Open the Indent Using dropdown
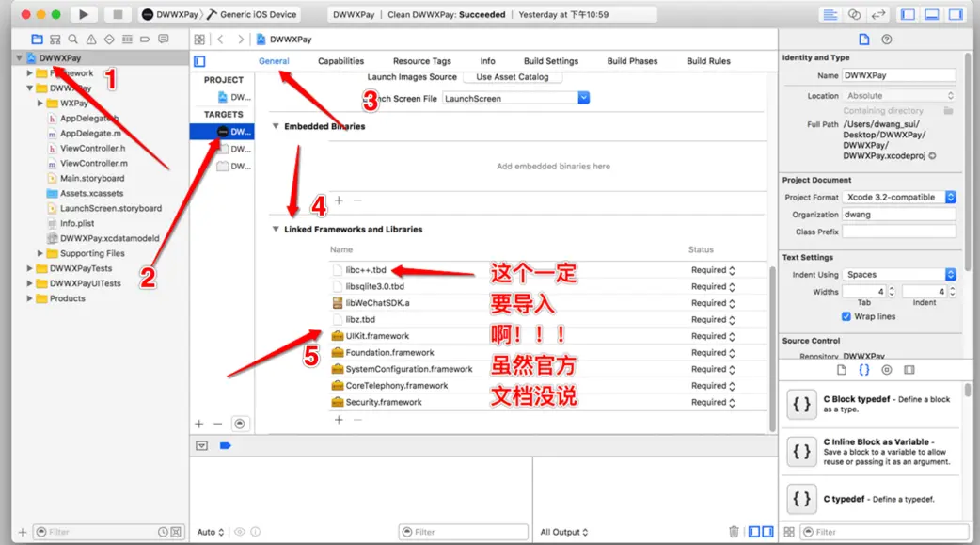The height and width of the screenshot is (545, 980). pyautogui.click(x=899, y=275)
